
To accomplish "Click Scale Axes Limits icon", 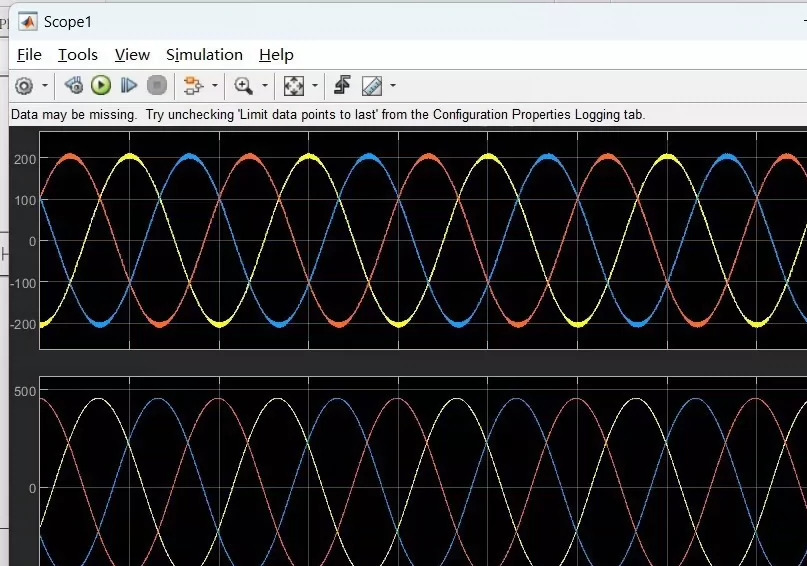I will 293,85.
